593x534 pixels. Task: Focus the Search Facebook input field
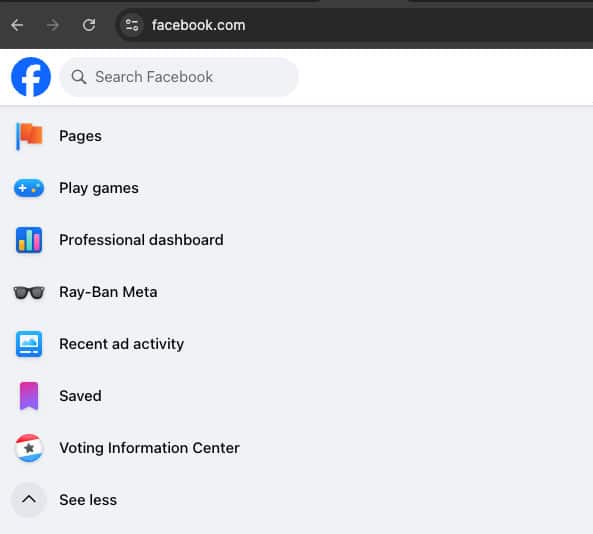pos(179,77)
